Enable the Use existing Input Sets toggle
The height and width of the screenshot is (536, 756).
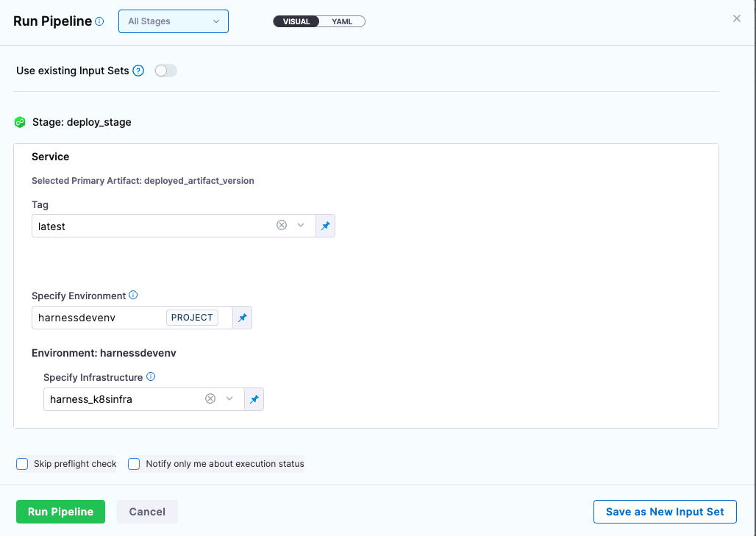(165, 70)
